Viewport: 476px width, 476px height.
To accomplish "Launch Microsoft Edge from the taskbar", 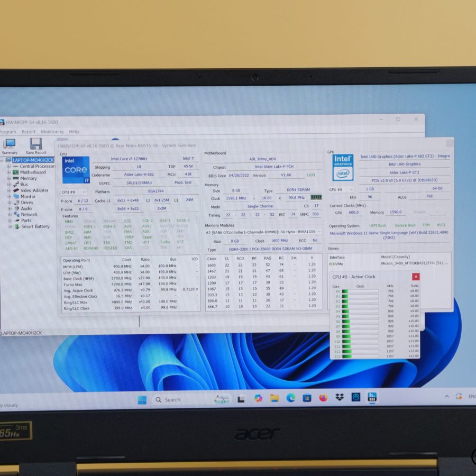I will [291, 398].
